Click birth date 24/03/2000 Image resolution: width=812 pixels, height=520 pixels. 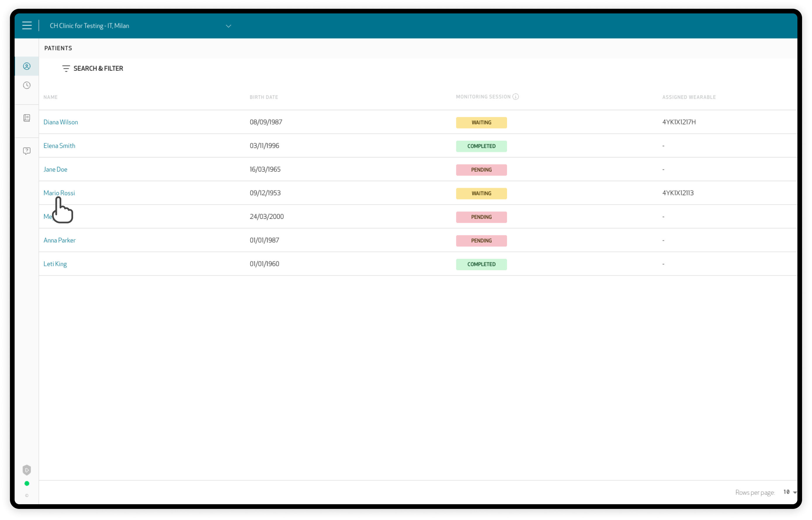pos(267,217)
